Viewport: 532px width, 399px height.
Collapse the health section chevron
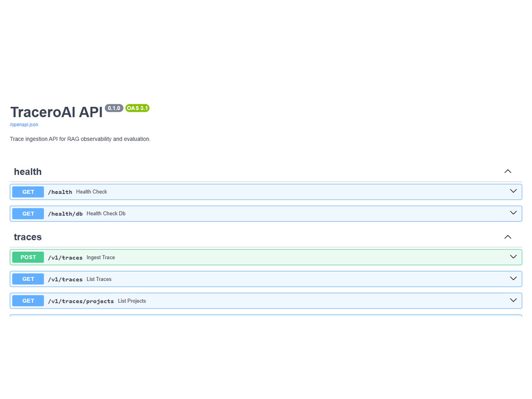508,171
